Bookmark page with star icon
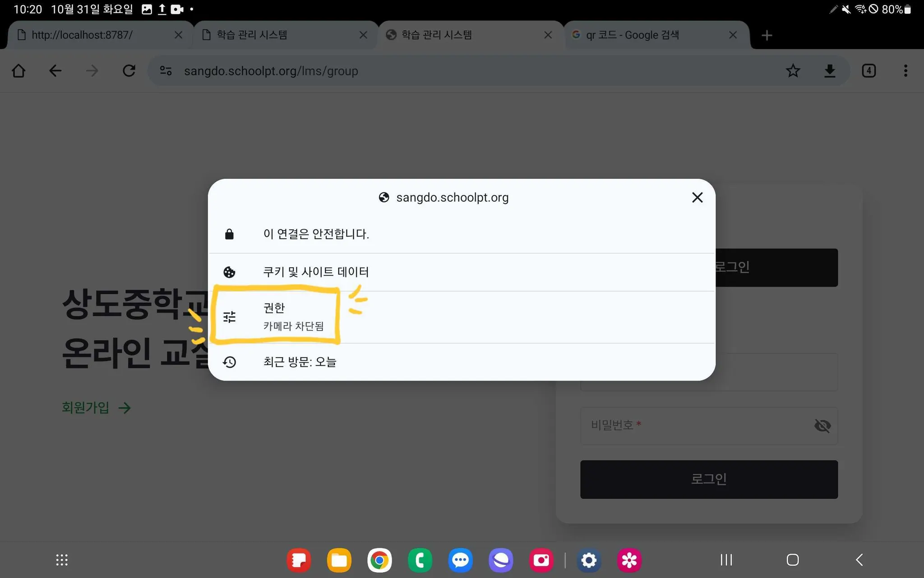Screen dimensions: 924x578 793,71
